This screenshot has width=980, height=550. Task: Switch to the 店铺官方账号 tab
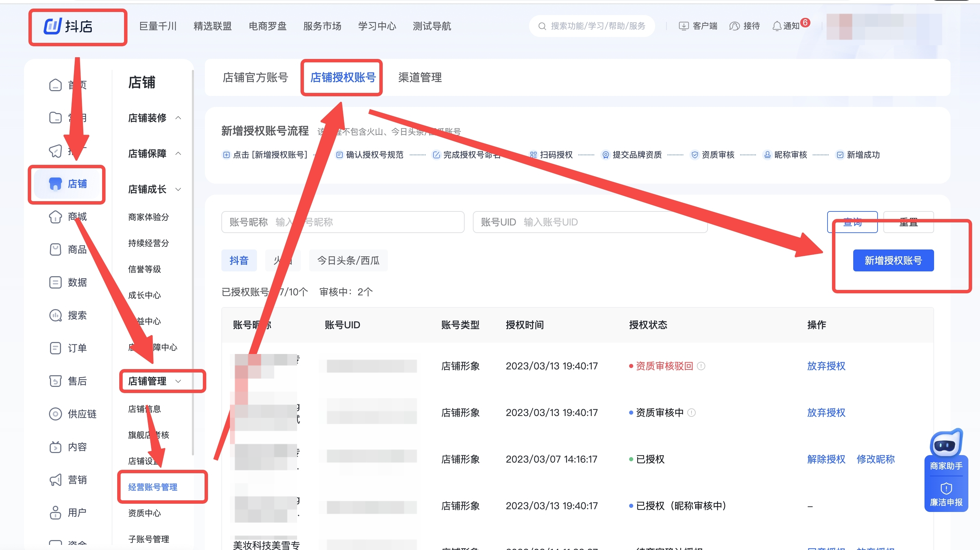click(255, 77)
